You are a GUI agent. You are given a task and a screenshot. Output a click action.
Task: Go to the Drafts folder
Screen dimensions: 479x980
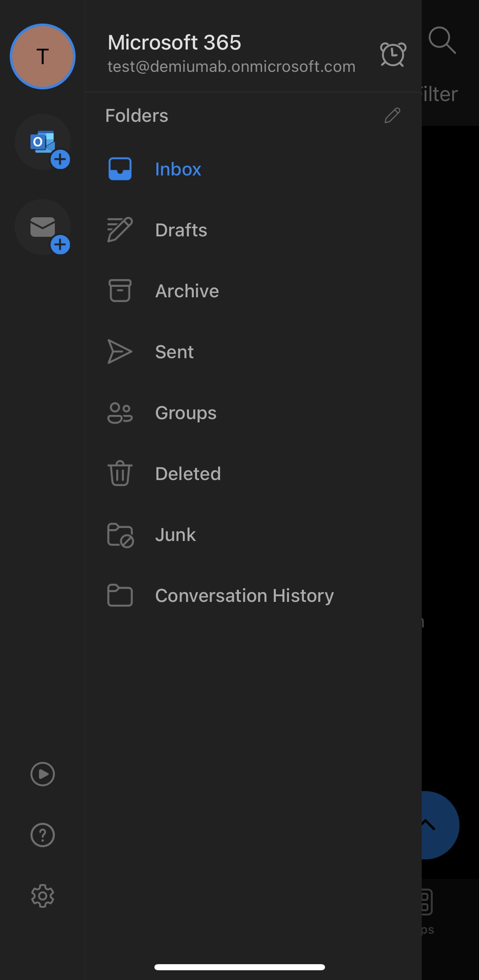click(253, 230)
